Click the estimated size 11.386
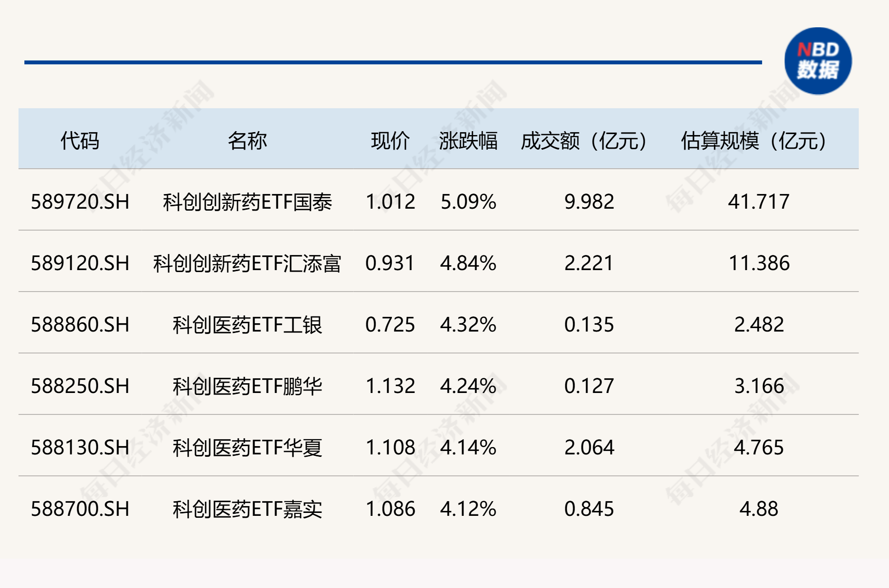The width and height of the screenshot is (889, 588). [759, 263]
